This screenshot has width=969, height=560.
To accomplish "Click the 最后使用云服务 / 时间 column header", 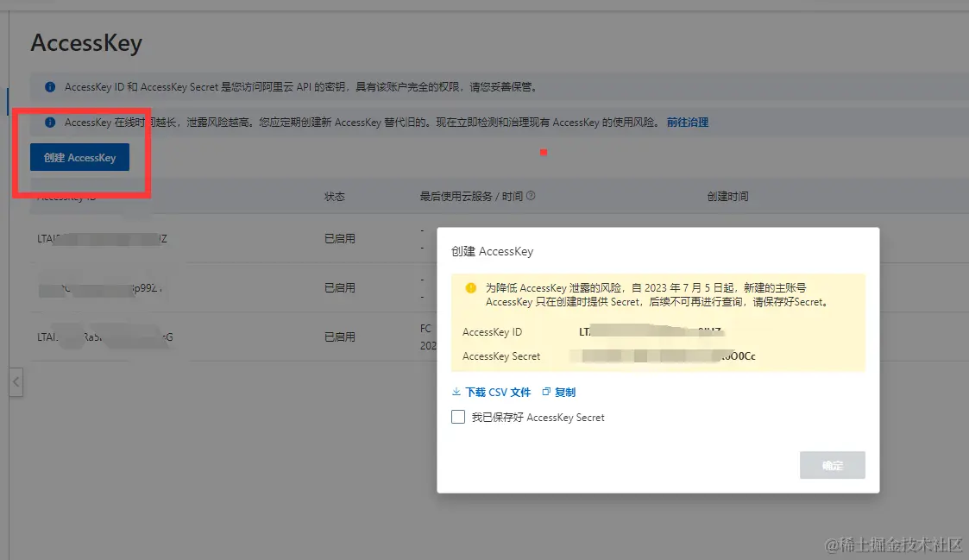I will point(471,197).
